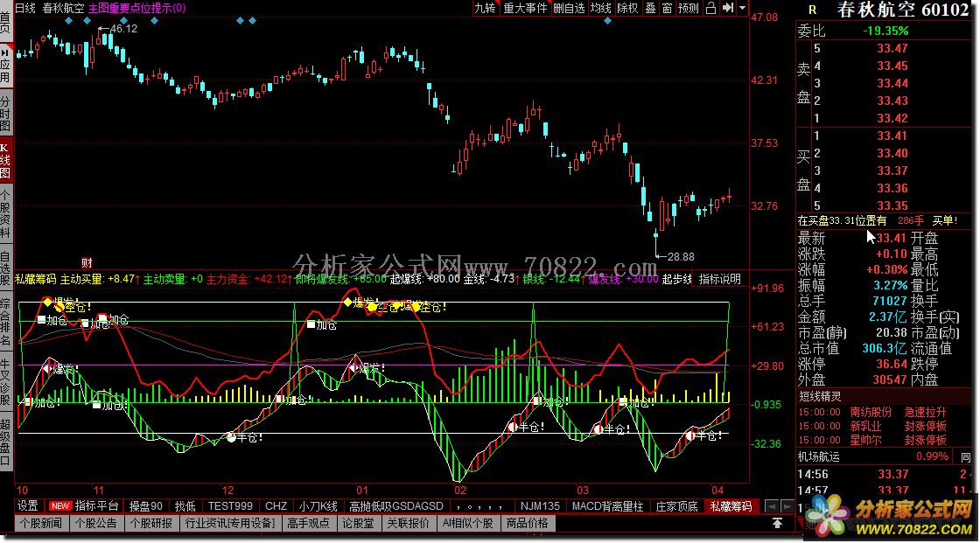
Task: Click 新乳业 in 短线精灵 list
Action: [x=865, y=426]
